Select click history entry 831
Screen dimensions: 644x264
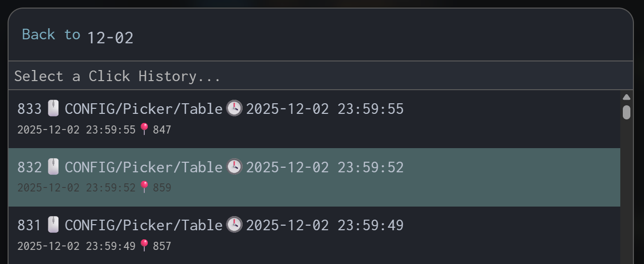click(x=314, y=235)
